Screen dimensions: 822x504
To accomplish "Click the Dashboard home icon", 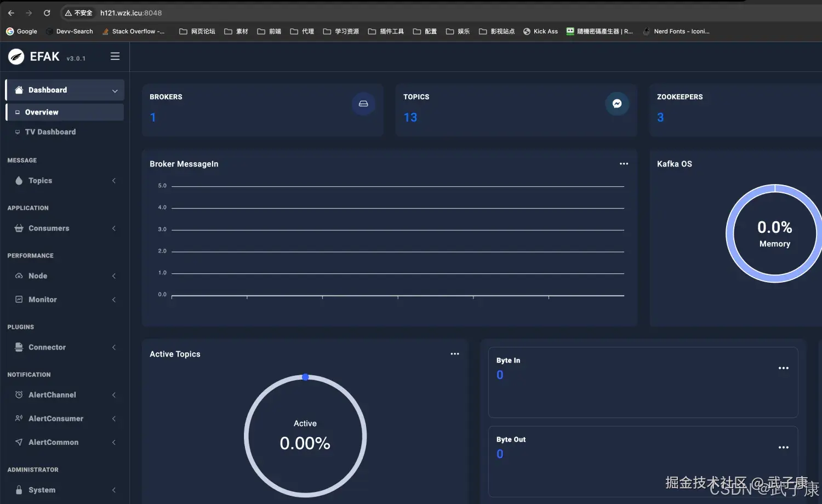I will tap(19, 90).
